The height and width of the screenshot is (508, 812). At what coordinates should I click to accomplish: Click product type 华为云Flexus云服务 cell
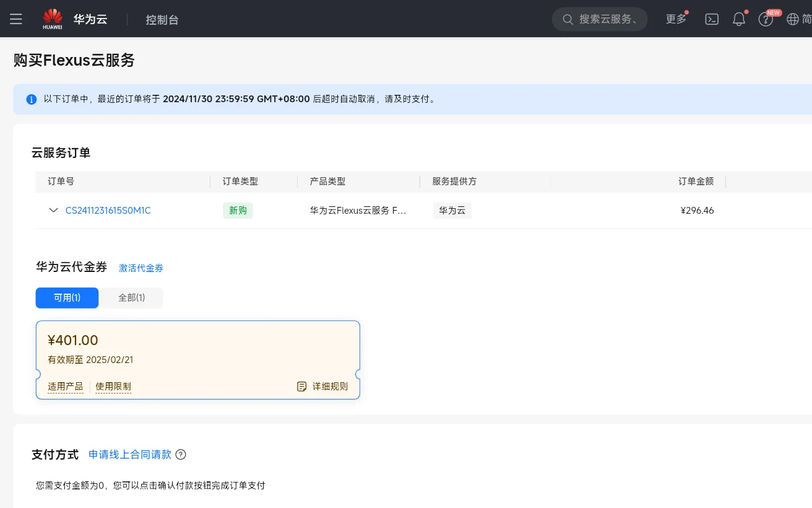(x=358, y=211)
